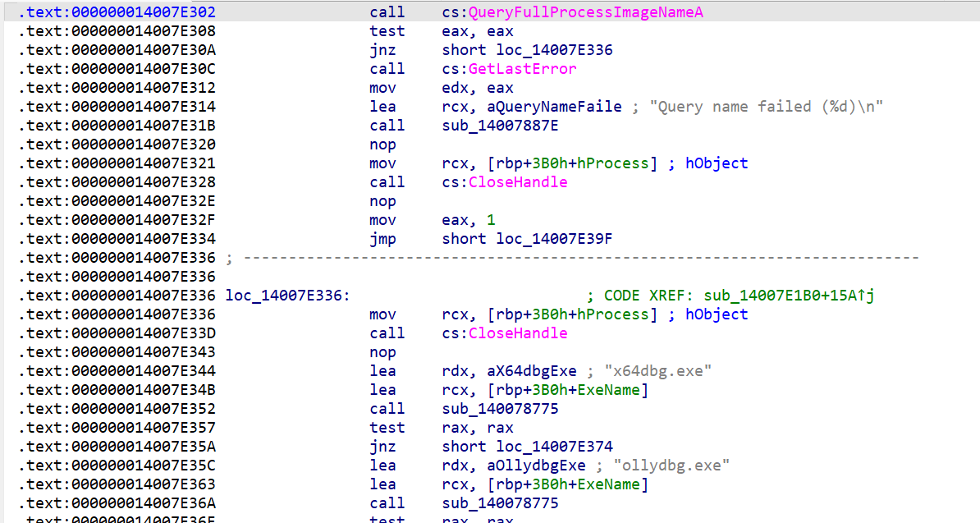
Task: Click the "mov eax, 1" instruction mnemonic
Action: pos(382,220)
